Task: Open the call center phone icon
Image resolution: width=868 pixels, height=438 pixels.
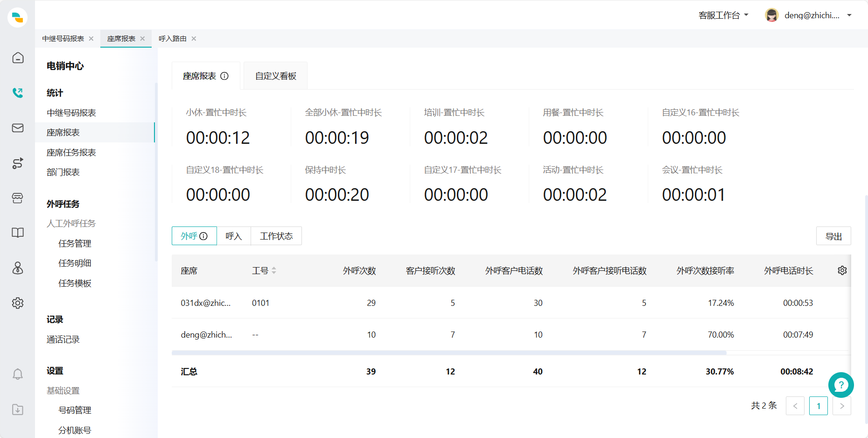Action: pyautogui.click(x=18, y=93)
